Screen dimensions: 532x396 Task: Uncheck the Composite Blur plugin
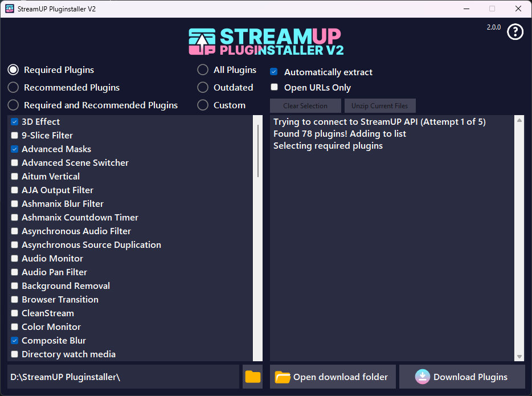coord(15,340)
